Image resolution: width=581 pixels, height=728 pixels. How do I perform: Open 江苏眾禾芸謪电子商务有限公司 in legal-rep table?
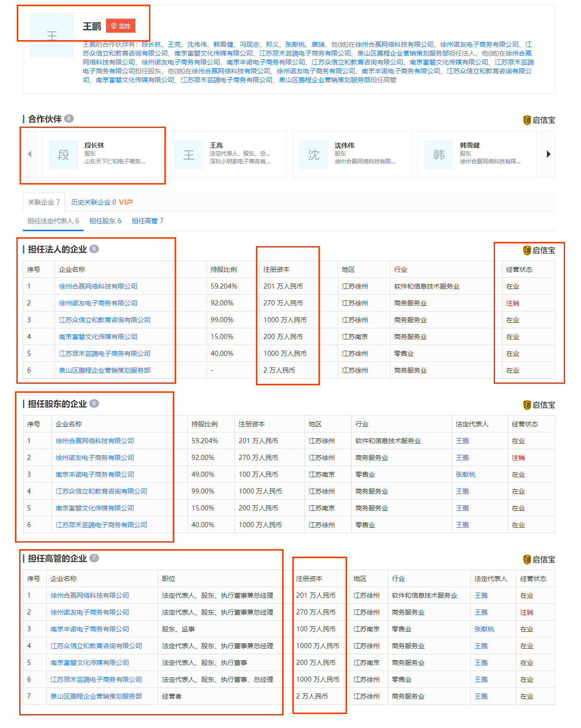105,353
